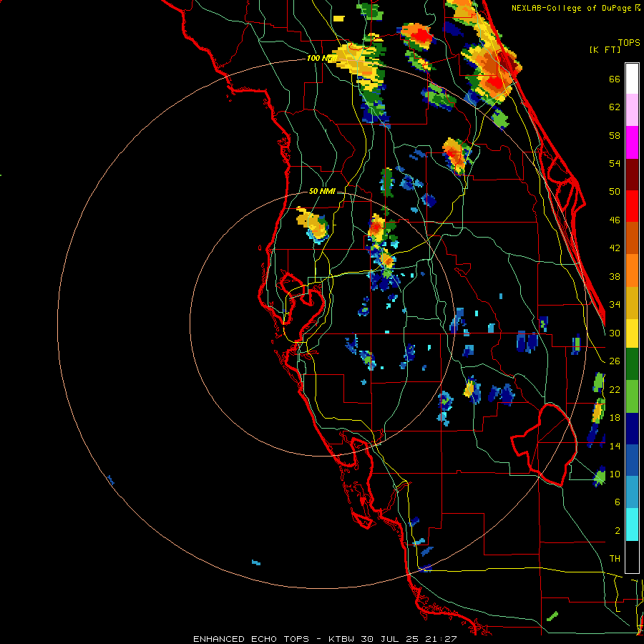
Task: Pick the magenta legend swatch
Action: (632, 142)
